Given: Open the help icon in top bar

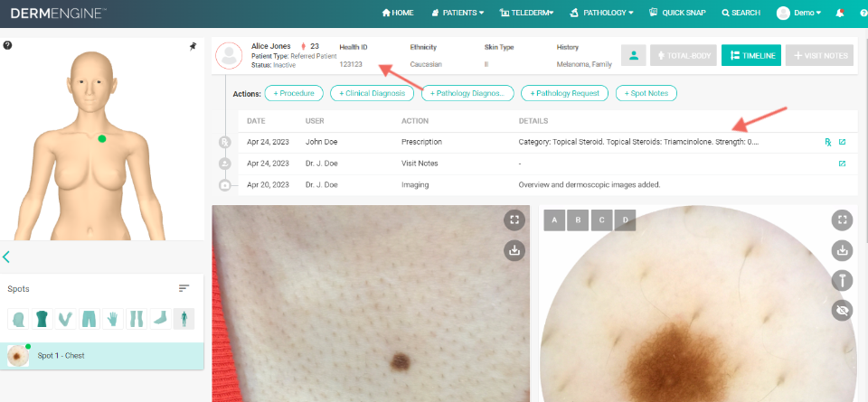Looking at the screenshot, I should (864, 13).
